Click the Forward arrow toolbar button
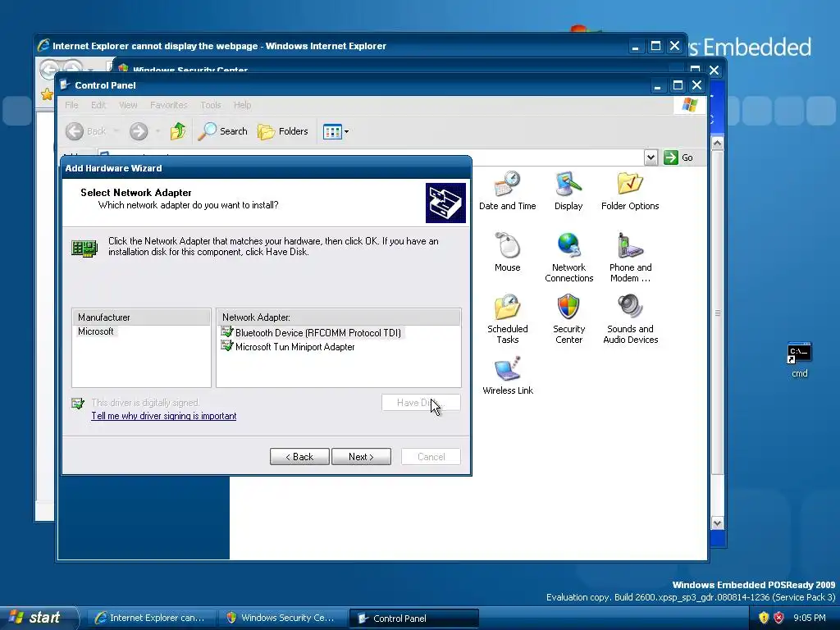840x630 pixels. (138, 131)
